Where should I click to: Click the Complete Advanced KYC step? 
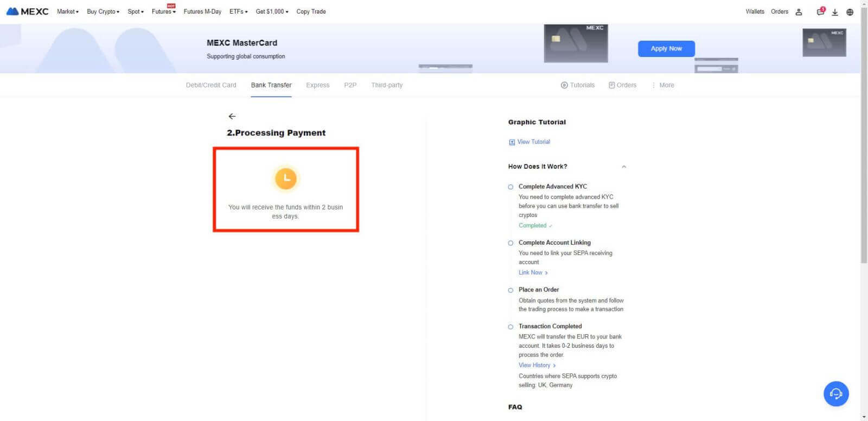[x=553, y=187]
